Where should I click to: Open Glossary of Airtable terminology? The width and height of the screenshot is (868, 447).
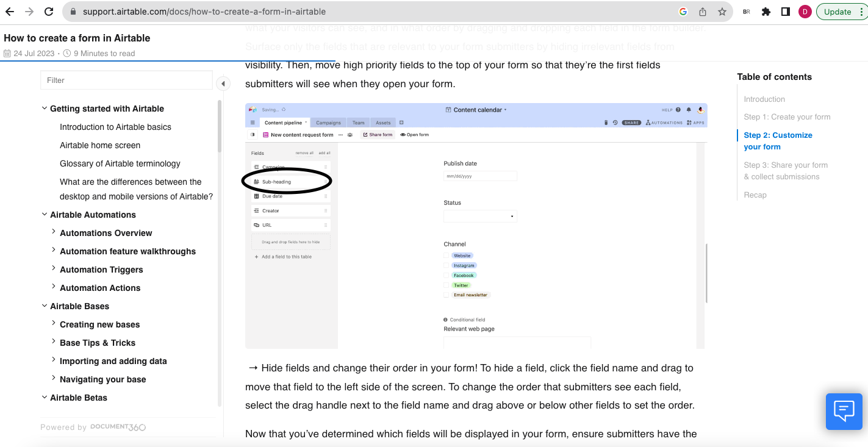[x=120, y=163]
